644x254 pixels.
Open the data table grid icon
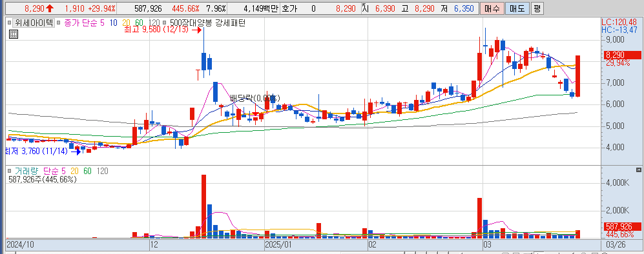point(13,34)
